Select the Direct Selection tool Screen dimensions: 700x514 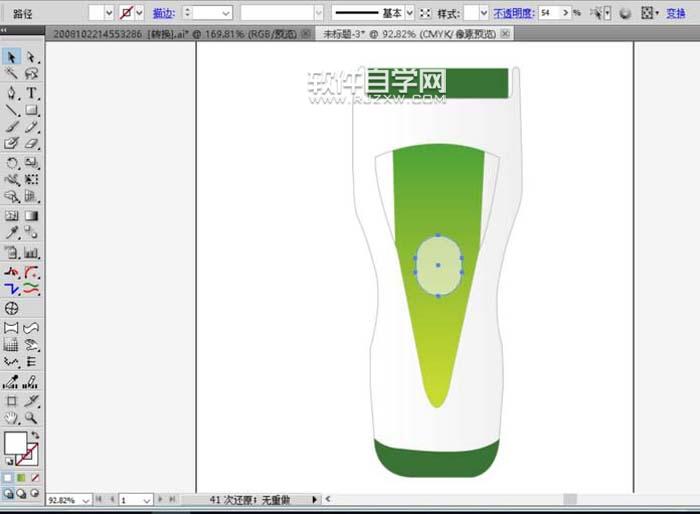coord(31,57)
